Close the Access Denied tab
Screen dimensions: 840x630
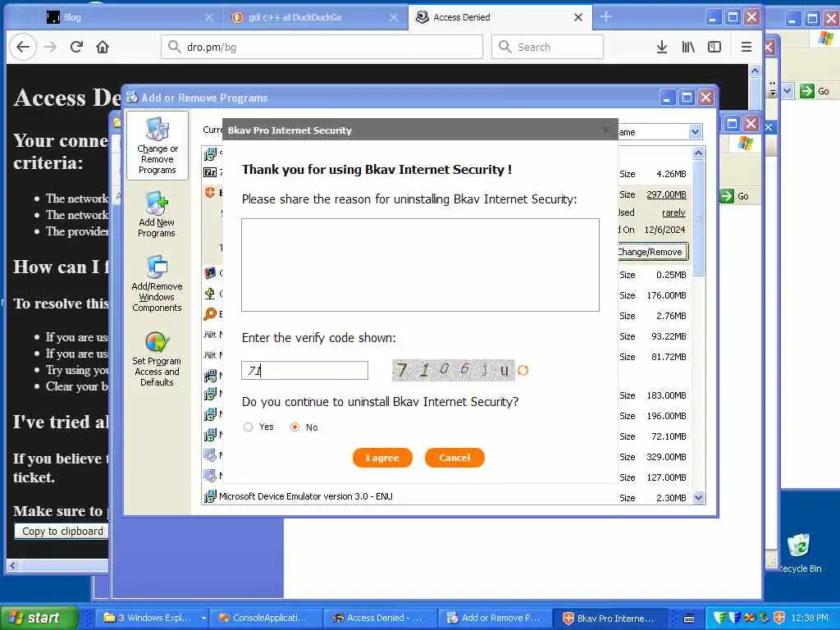[578, 18]
